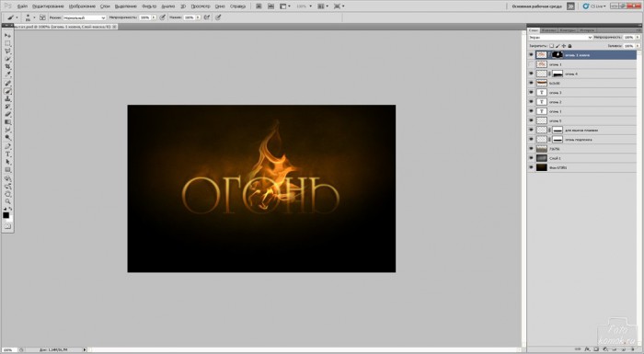Open brush mode dropdown 'Нормальный'
Screen dimensions: 644x354
click(85, 17)
